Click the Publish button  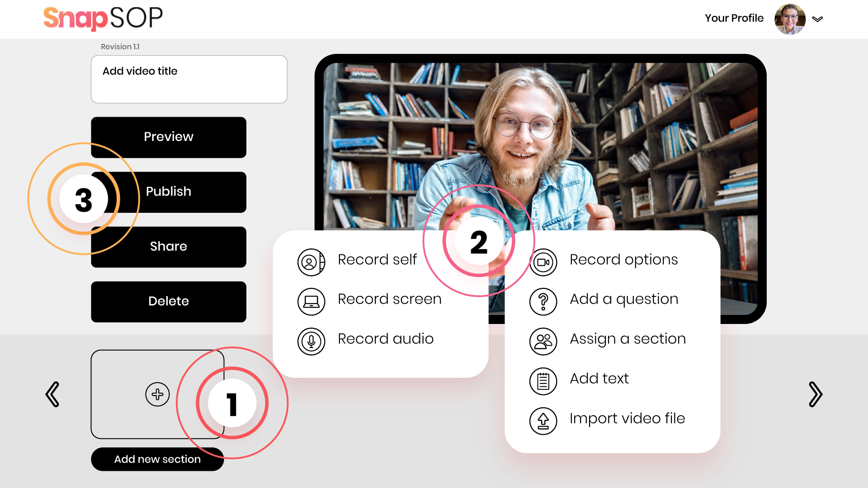(x=169, y=192)
